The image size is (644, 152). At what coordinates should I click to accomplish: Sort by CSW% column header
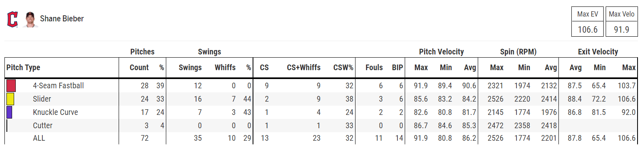point(343,67)
